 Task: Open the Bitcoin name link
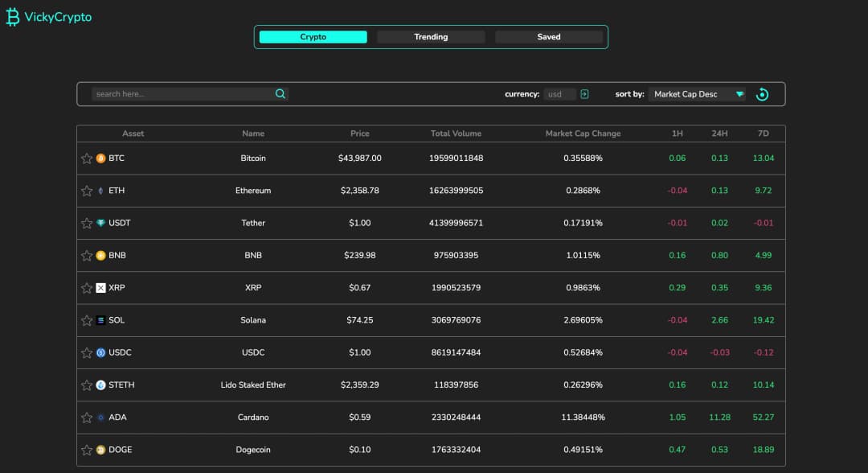[253, 158]
